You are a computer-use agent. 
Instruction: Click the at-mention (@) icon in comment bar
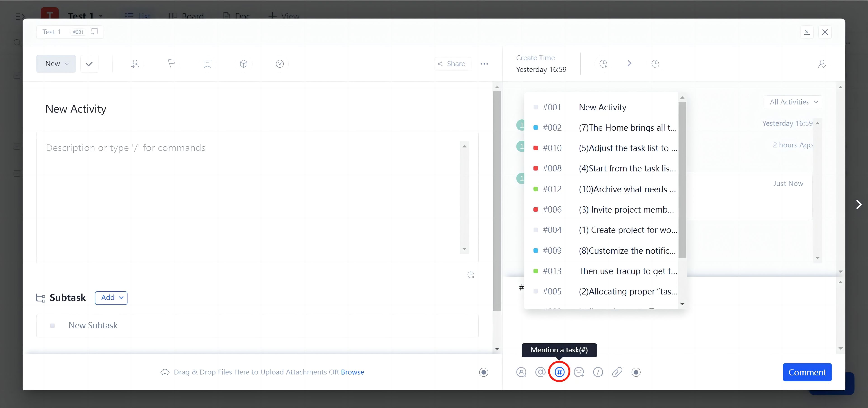[540, 372]
